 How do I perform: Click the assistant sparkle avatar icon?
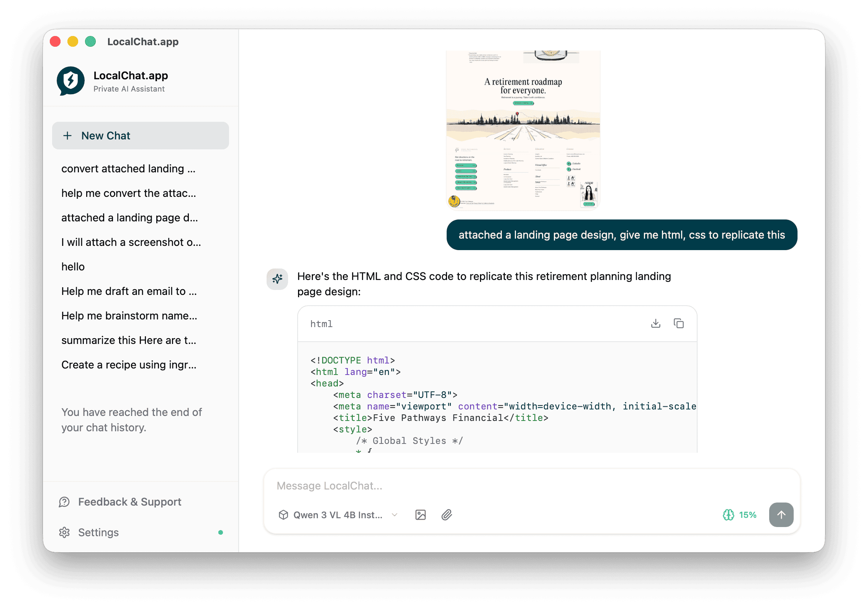click(x=277, y=279)
